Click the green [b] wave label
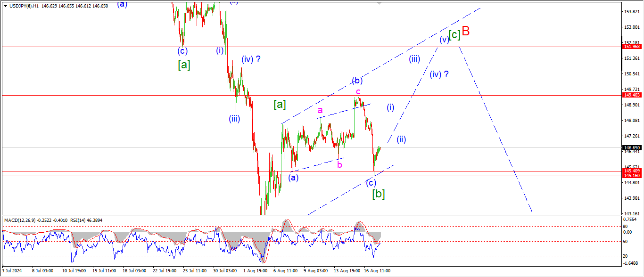Viewport: 644px width, 277px height. 379,194
